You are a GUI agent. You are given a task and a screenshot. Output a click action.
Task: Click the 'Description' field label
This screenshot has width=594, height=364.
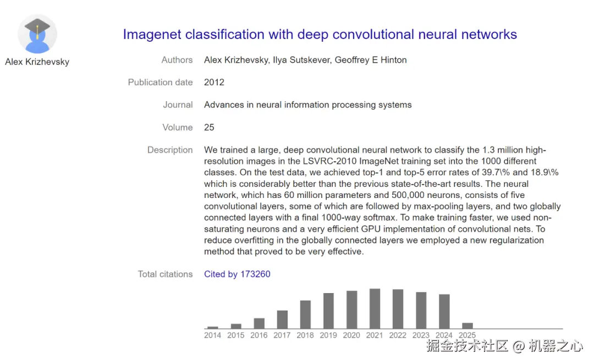pyautogui.click(x=170, y=150)
